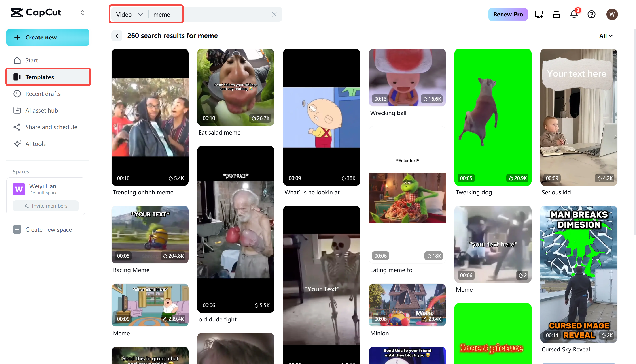This screenshot has width=636, height=364.
Task: Open the Racing Meme template thumbnail
Action: (150, 234)
